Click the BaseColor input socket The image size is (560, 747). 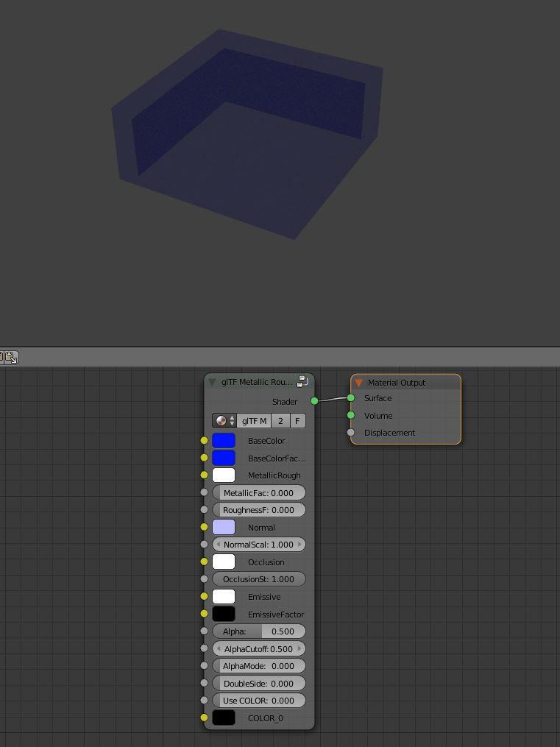click(x=205, y=440)
